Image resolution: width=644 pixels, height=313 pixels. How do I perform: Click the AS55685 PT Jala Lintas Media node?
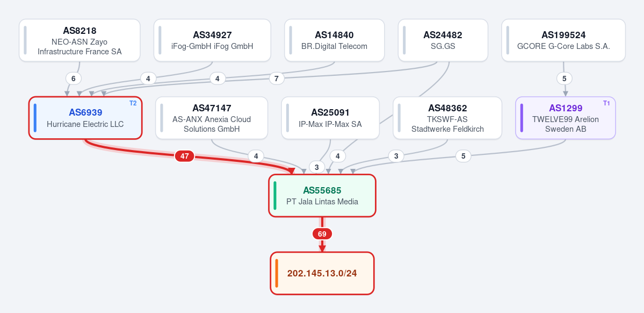(322, 195)
